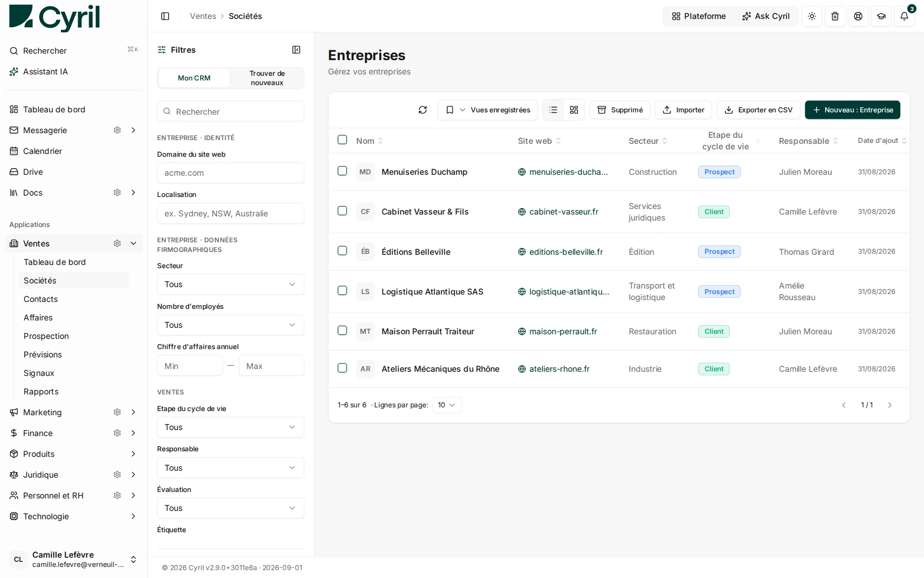Select the Mon CRM tab
The image size is (924, 578).
194,78
